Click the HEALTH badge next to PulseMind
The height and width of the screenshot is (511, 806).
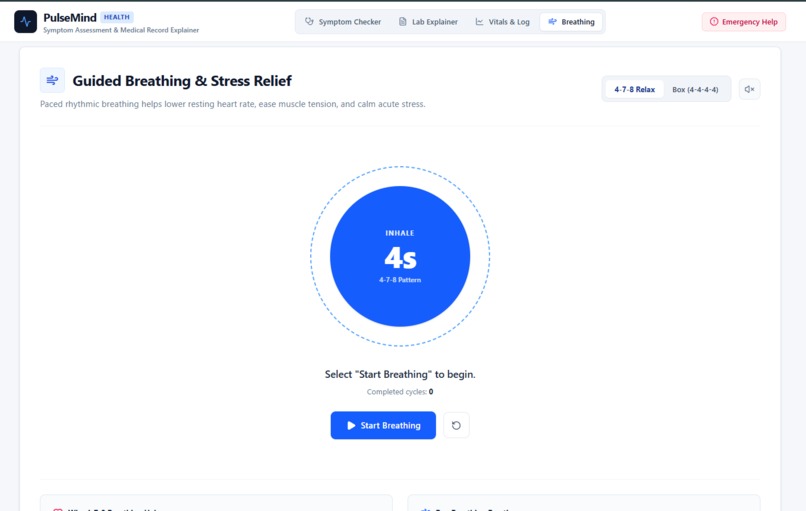117,17
